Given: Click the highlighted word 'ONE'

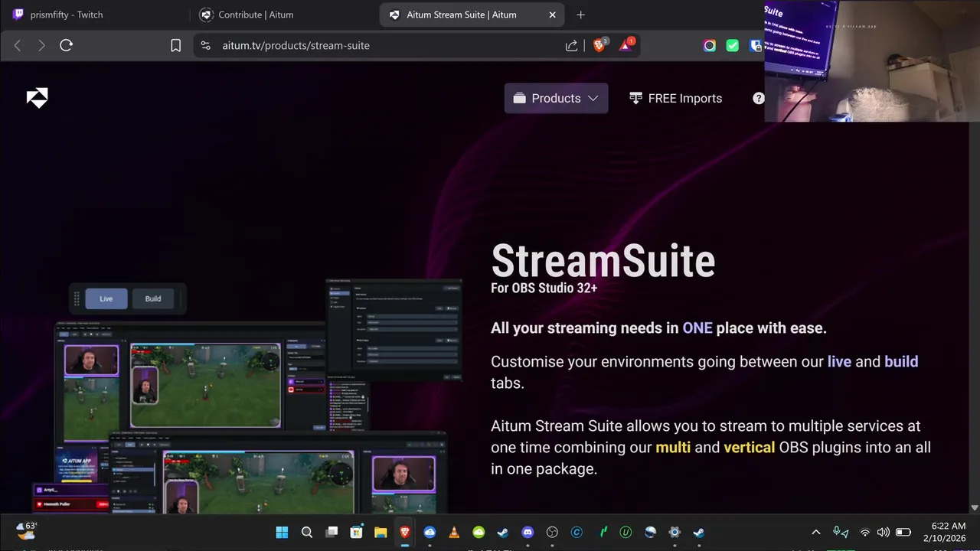Looking at the screenshot, I should coord(697,328).
